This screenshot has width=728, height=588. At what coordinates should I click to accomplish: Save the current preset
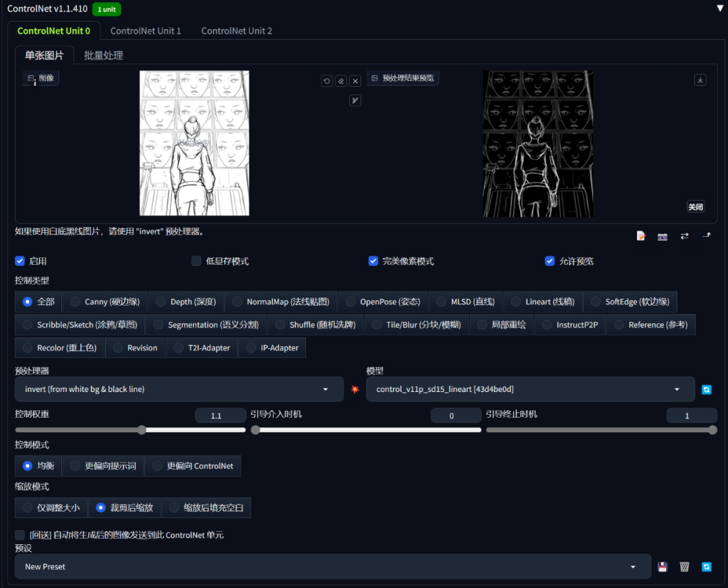(x=663, y=566)
